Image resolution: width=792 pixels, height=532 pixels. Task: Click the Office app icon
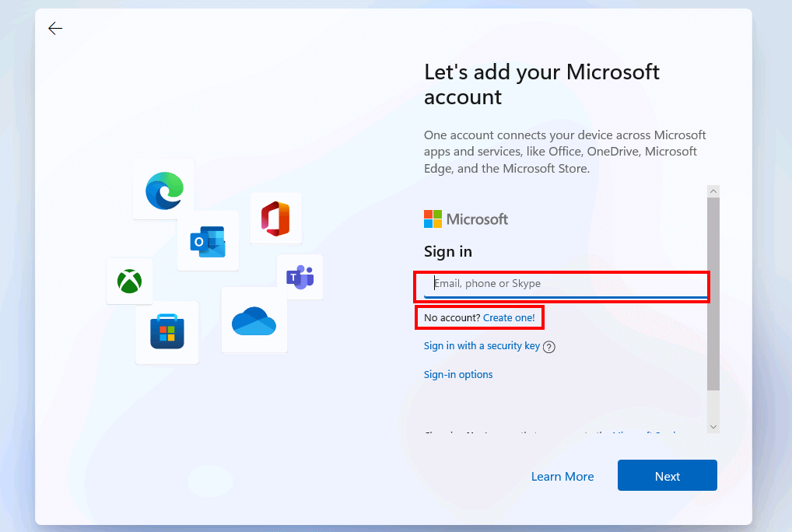[x=275, y=218]
